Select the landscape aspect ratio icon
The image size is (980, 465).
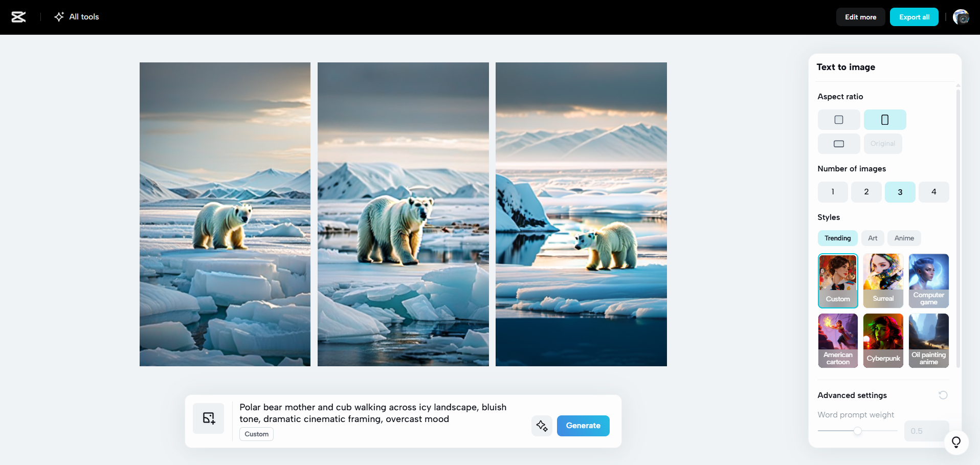coord(838,144)
